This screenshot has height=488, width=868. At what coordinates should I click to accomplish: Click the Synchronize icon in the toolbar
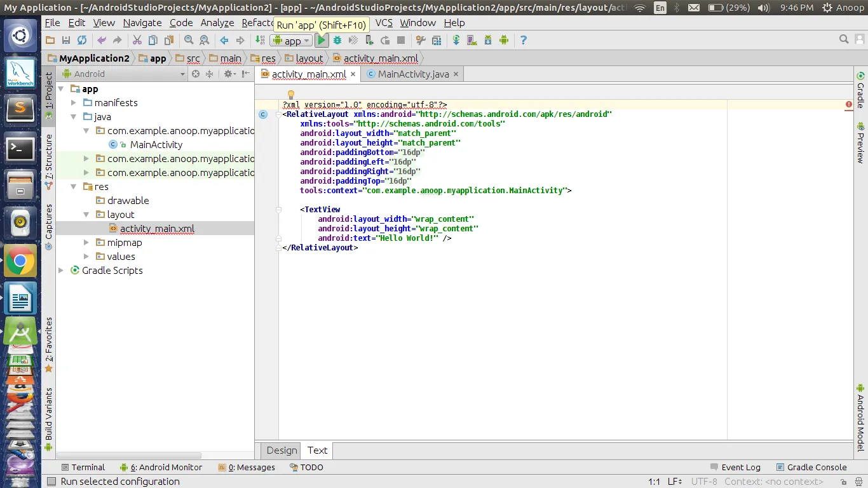pos(82,40)
